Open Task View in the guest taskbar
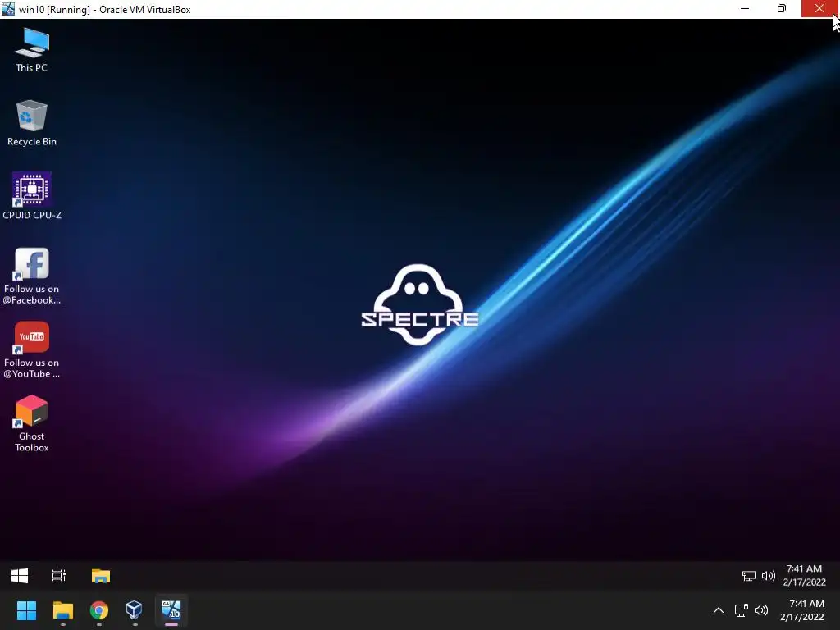Image resolution: width=840 pixels, height=630 pixels. (x=59, y=576)
